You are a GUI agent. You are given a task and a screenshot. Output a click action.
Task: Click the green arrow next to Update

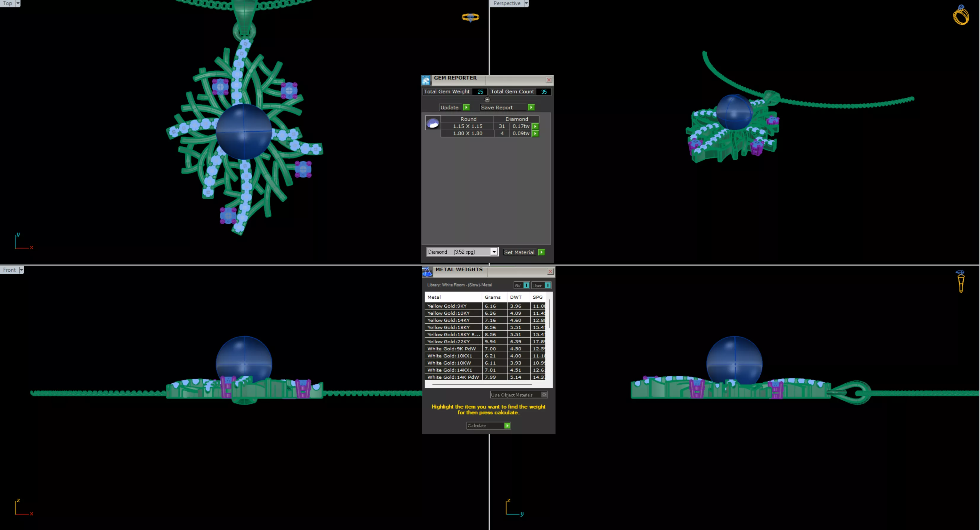click(466, 108)
